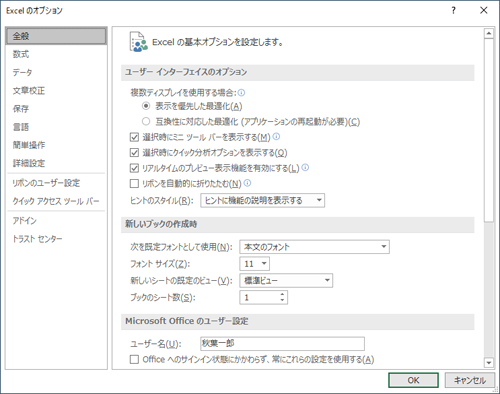500x394 pixels.
Task: Click scrollbar up arrow in options pane
Action: [489, 33]
